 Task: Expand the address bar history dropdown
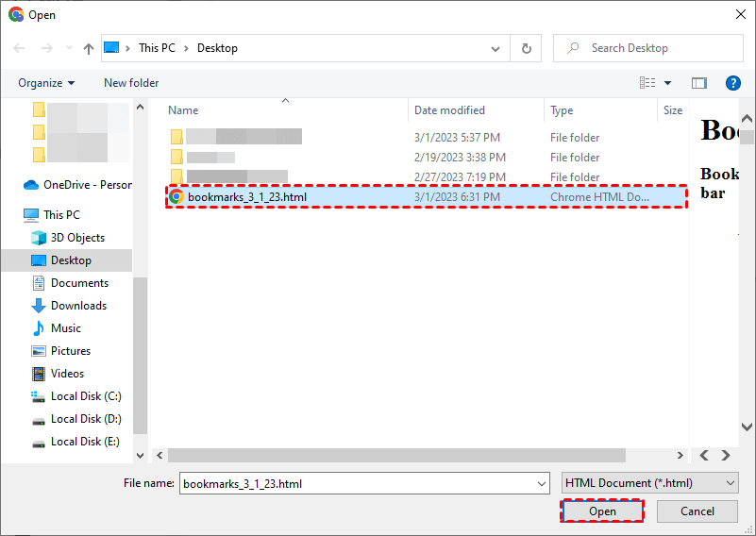tap(496, 49)
